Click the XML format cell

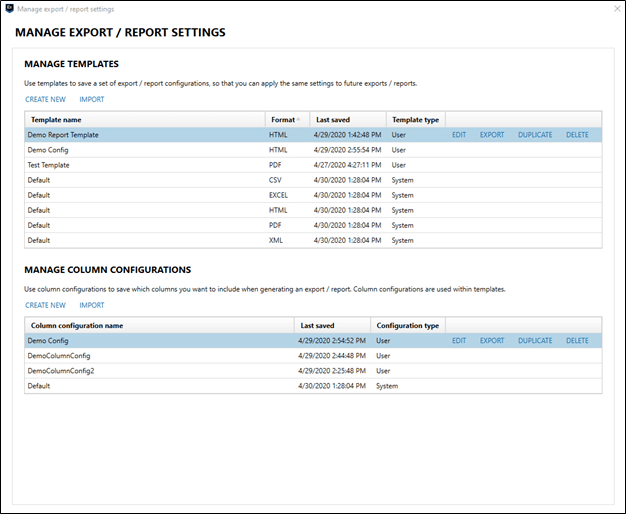click(276, 240)
